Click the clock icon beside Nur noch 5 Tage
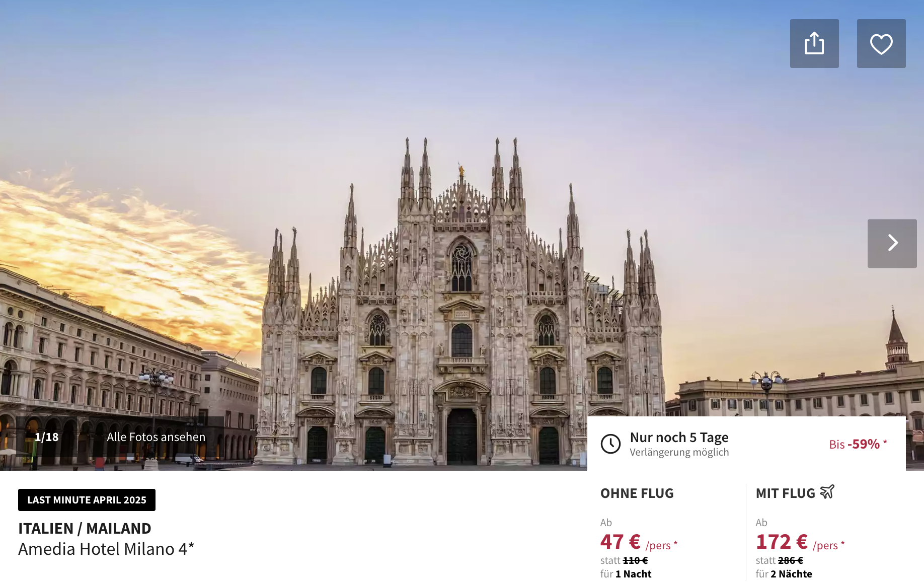The image size is (924, 582). 610,444
